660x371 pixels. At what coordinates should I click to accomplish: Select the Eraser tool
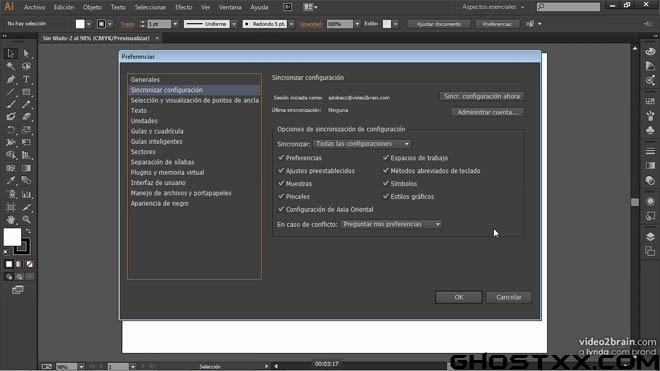pos(26,117)
